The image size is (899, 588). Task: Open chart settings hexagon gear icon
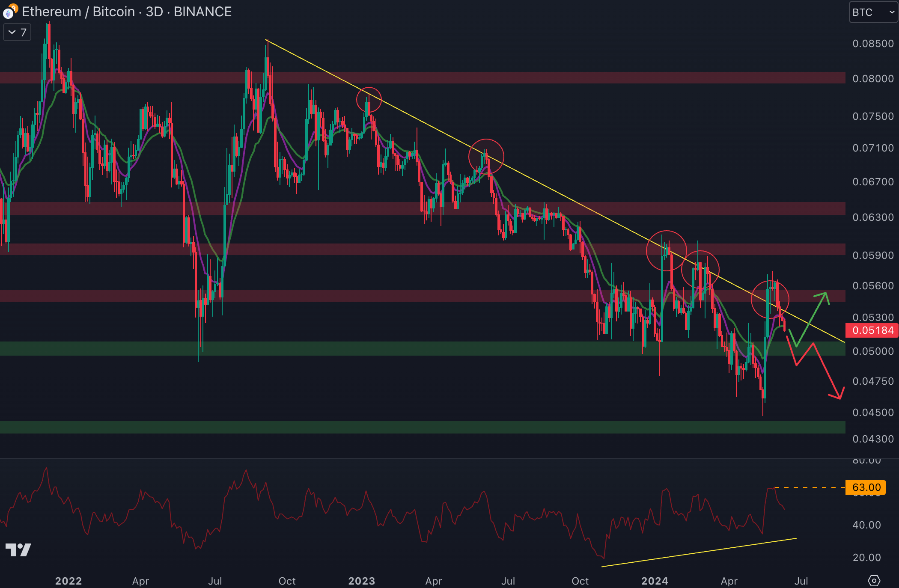click(x=874, y=580)
